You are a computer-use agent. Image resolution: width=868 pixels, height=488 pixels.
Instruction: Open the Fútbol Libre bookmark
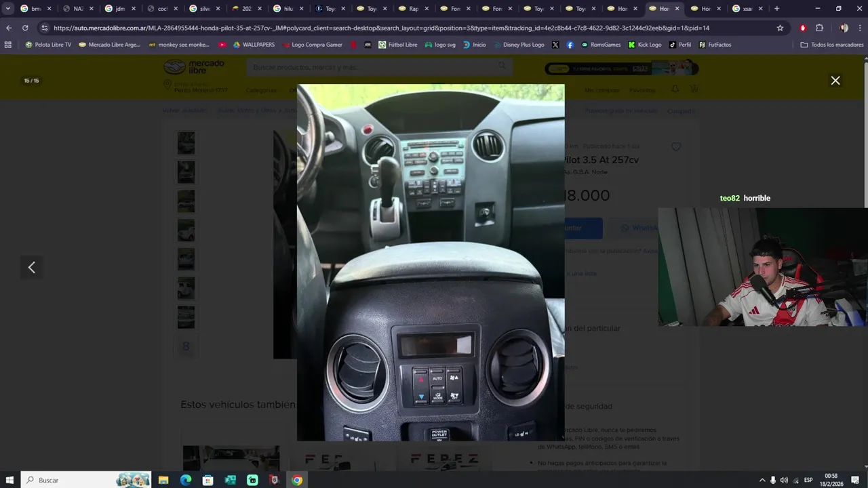(398, 45)
